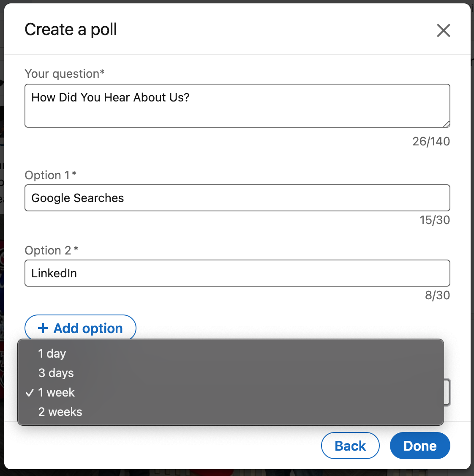The width and height of the screenshot is (474, 476).
Task: Click the 15/30 character counter
Action: pos(434,220)
